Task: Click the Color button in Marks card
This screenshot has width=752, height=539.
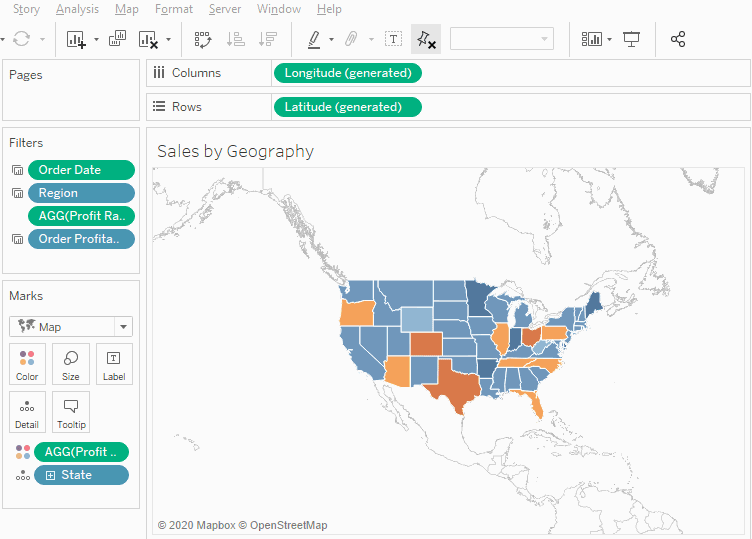Action: (x=27, y=365)
